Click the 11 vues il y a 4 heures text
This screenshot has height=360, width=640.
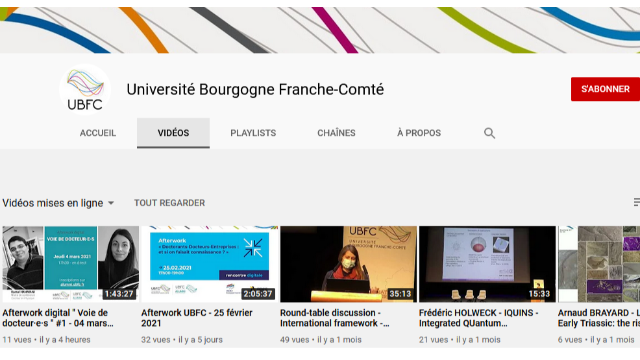click(x=47, y=340)
